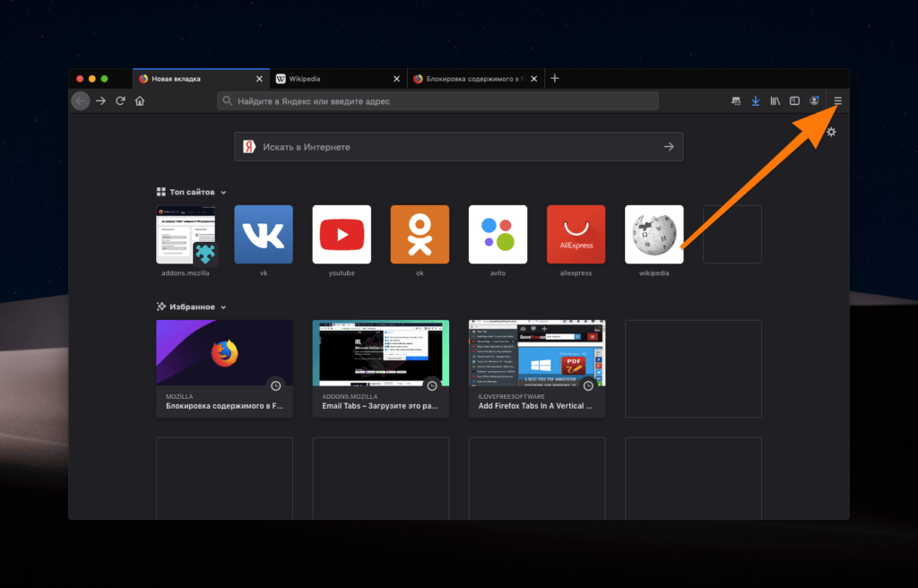Close the Wikipedia tab

click(x=396, y=79)
